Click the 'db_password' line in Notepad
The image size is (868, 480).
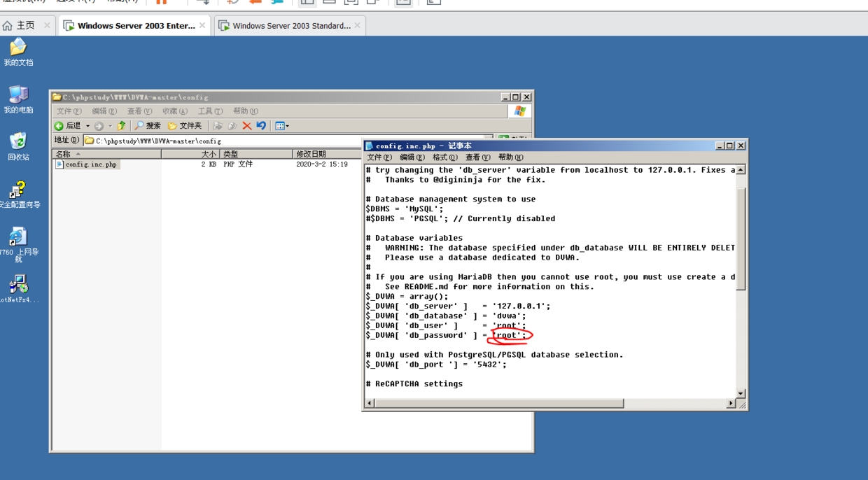click(x=446, y=335)
